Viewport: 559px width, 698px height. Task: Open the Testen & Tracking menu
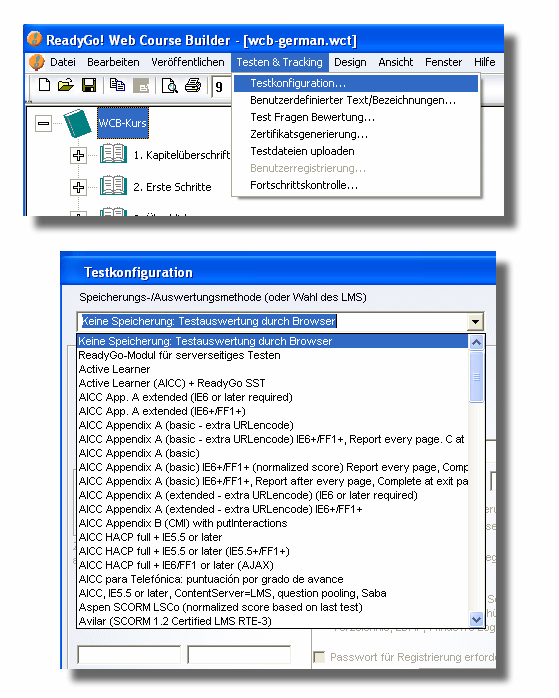280,62
